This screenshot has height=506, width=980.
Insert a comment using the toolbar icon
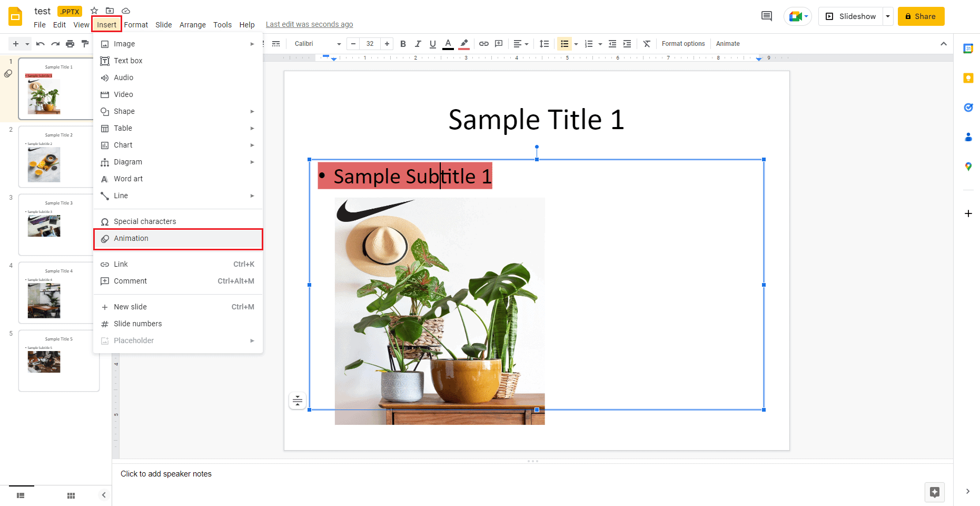(x=499, y=44)
